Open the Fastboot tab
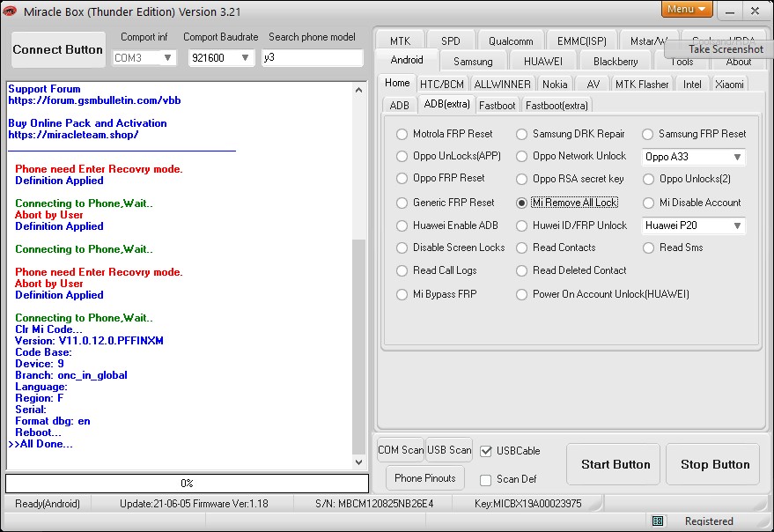The height and width of the screenshot is (532, 774). [497, 106]
